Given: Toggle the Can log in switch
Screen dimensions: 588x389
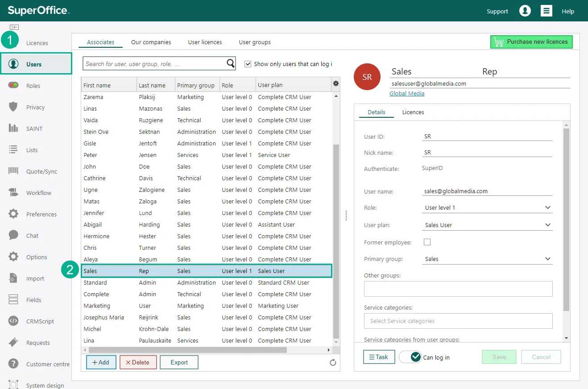Looking at the screenshot, I should point(410,357).
